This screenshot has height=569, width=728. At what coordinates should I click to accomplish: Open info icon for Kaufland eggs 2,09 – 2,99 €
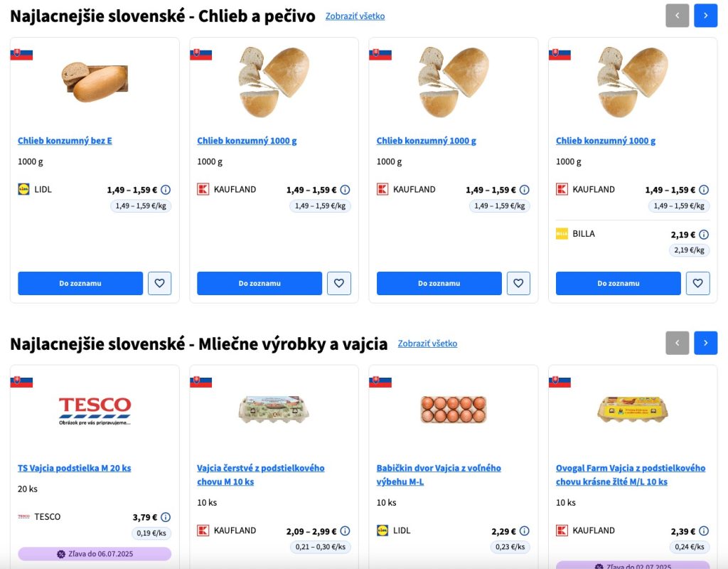click(345, 531)
